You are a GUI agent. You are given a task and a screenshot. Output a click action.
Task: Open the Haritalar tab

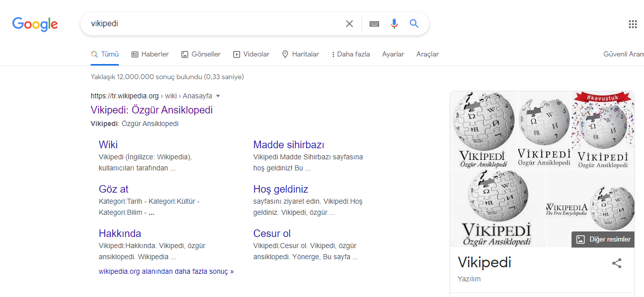pos(301,54)
